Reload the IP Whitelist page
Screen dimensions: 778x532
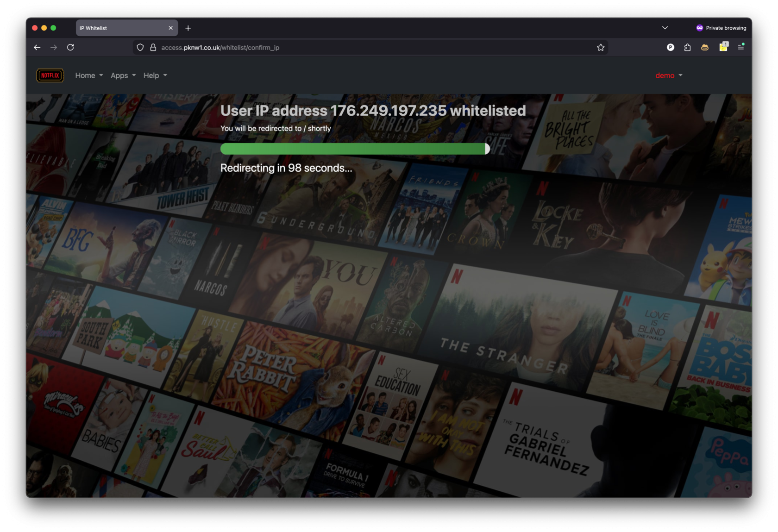pos(70,47)
